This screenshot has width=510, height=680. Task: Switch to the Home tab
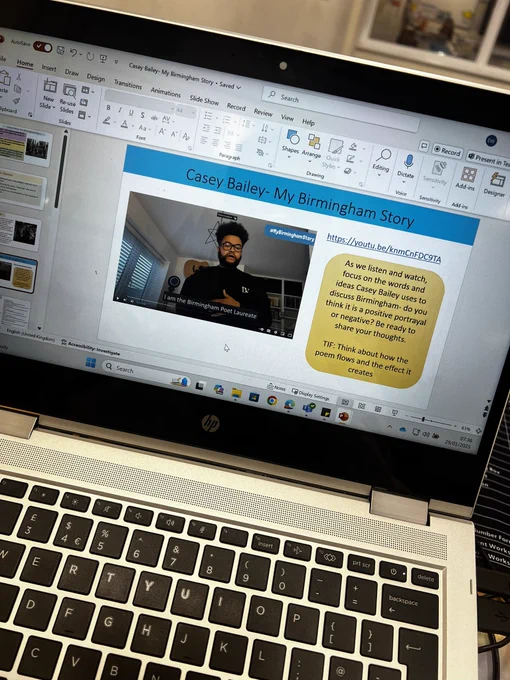click(x=25, y=63)
